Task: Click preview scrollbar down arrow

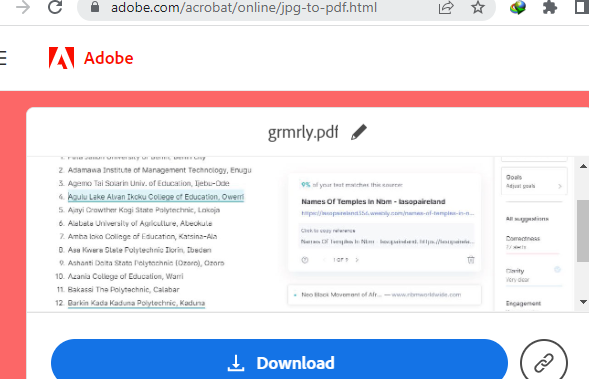Action: pyautogui.click(x=583, y=302)
